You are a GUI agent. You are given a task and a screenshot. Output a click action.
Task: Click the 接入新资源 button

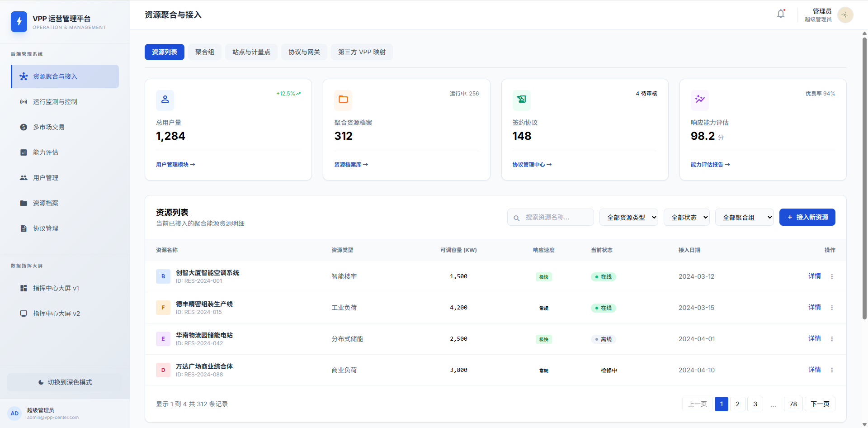click(807, 218)
